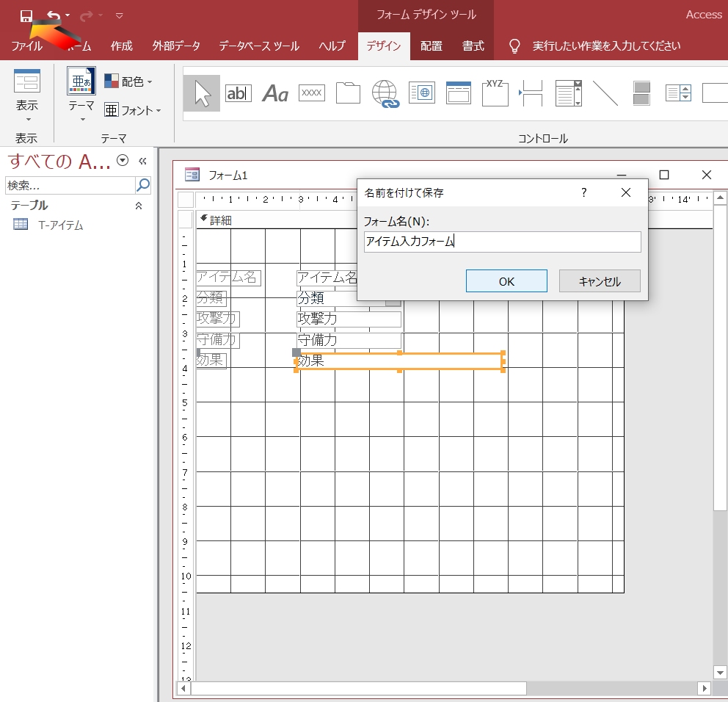Select the T-アイテム table
The image size is (728, 702).
60,225
